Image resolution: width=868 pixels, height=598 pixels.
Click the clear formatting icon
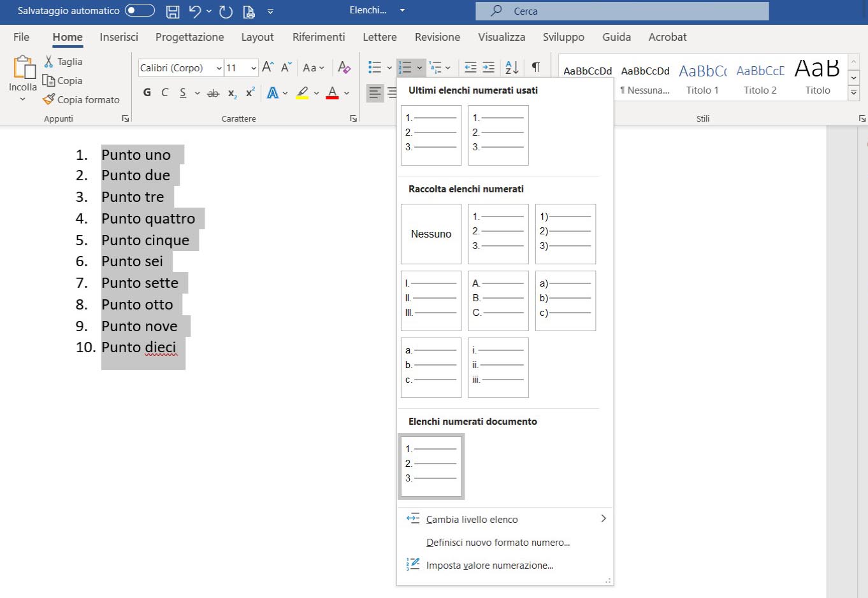(x=344, y=68)
